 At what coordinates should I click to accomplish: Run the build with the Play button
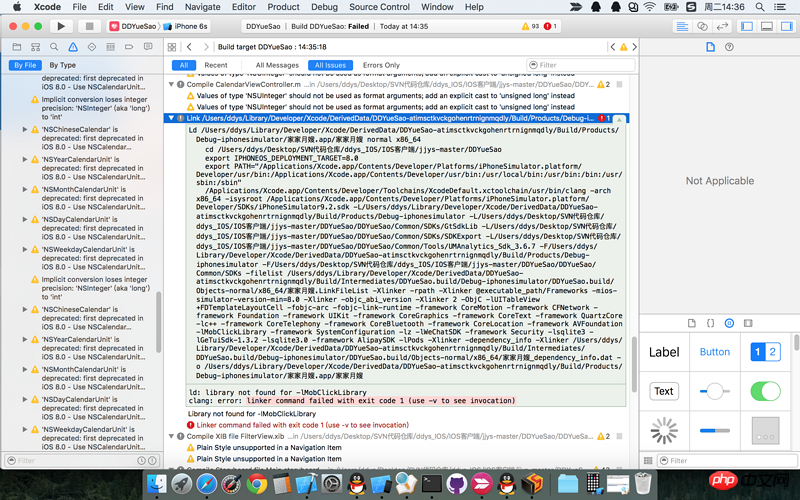coord(61,26)
